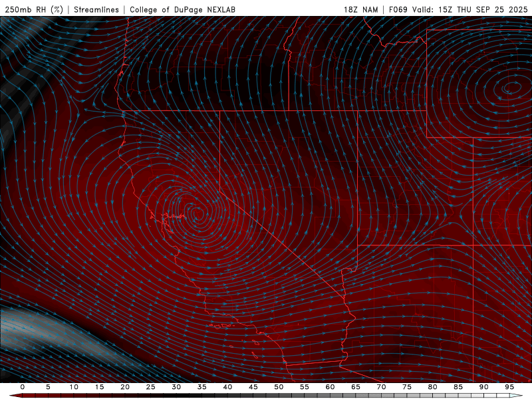Screen dimensions: 532x399
Task: Click the 'Streamlines' header label
Action: [x=96, y=9]
